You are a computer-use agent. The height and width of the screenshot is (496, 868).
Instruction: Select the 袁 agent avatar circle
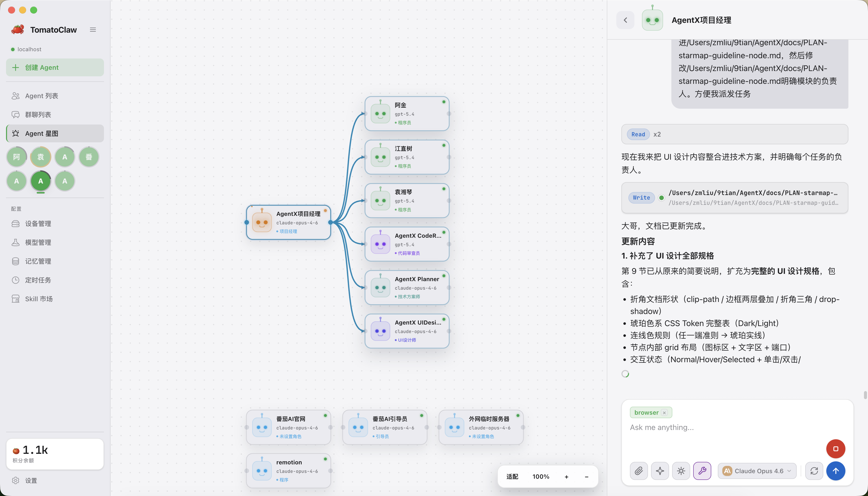pyautogui.click(x=40, y=157)
